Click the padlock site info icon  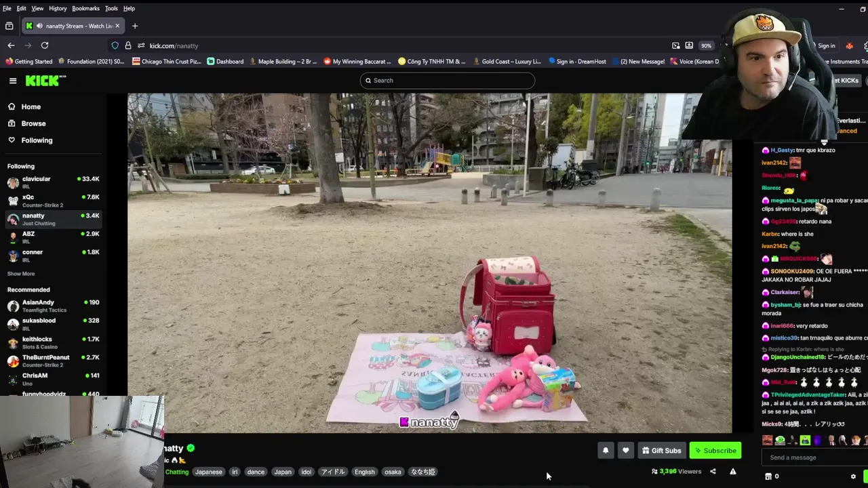[x=127, y=45]
